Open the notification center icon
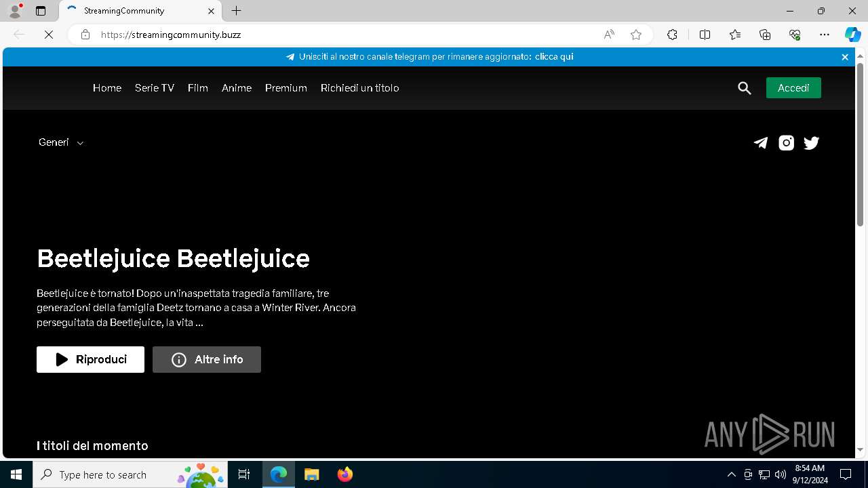The height and width of the screenshot is (488, 868). point(846,474)
